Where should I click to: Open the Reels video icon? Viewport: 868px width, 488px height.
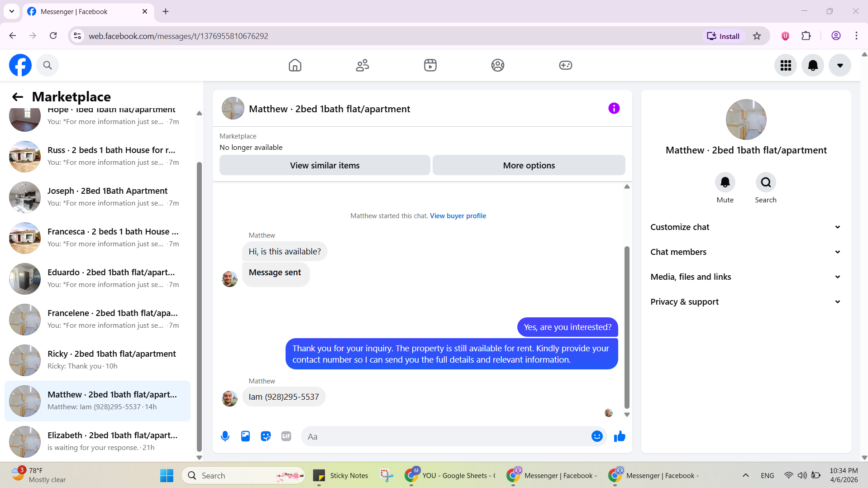point(430,65)
